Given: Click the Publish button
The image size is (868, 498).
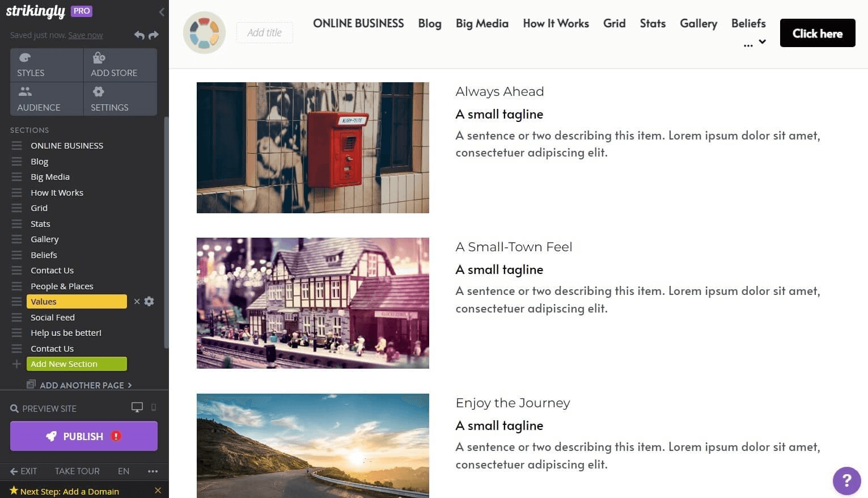Looking at the screenshot, I should click(84, 436).
